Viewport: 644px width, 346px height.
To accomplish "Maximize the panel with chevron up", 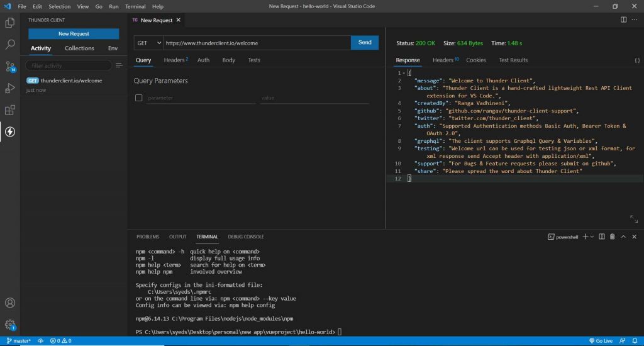I will [x=623, y=237].
